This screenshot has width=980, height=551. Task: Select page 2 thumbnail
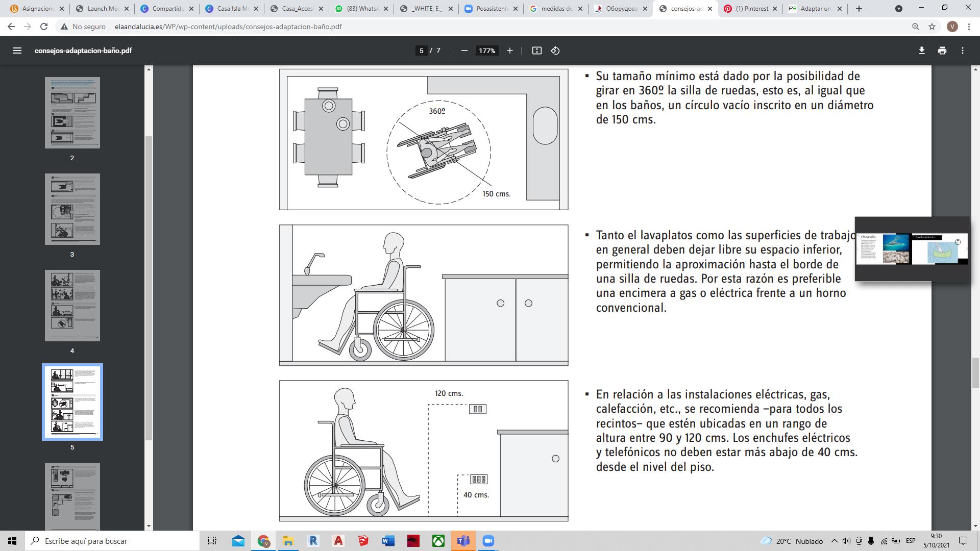(72, 113)
